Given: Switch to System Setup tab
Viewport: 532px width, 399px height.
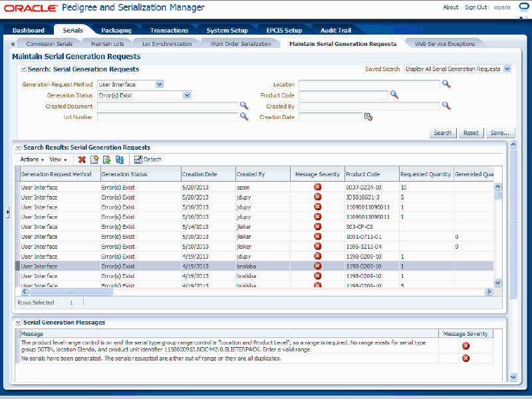Looking at the screenshot, I should point(227,30).
